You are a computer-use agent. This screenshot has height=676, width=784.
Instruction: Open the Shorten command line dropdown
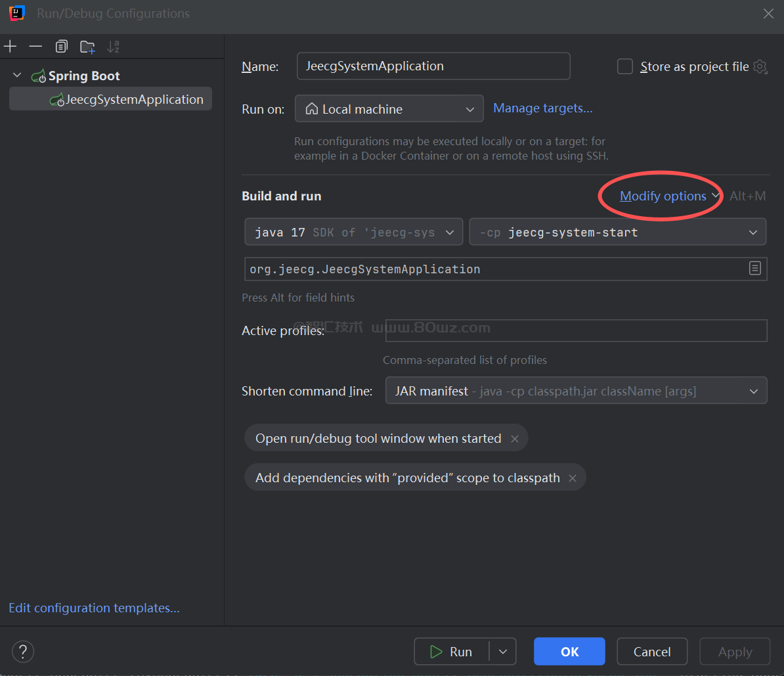coord(576,390)
